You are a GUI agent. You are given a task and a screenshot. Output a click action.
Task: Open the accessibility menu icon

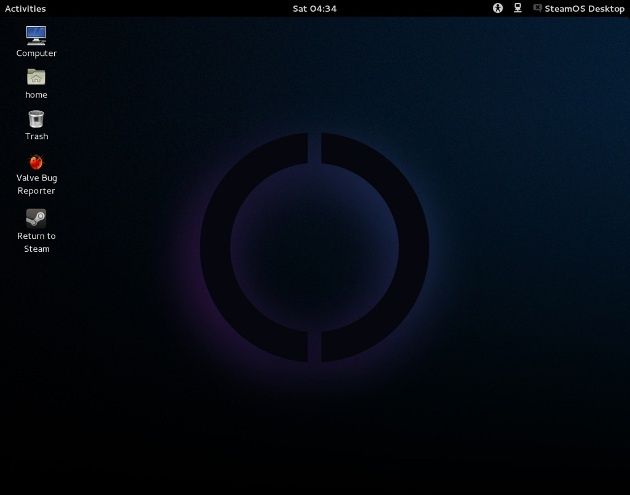point(498,8)
